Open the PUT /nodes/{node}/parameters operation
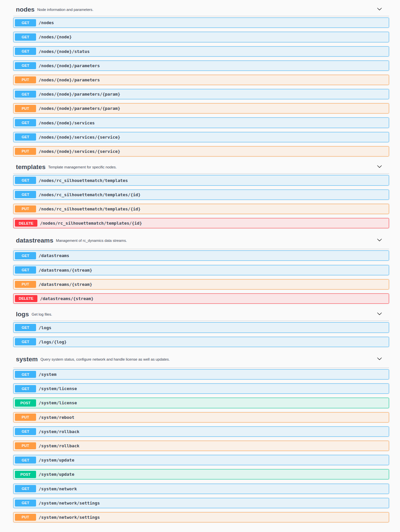This screenshot has width=400, height=532. click(69, 80)
